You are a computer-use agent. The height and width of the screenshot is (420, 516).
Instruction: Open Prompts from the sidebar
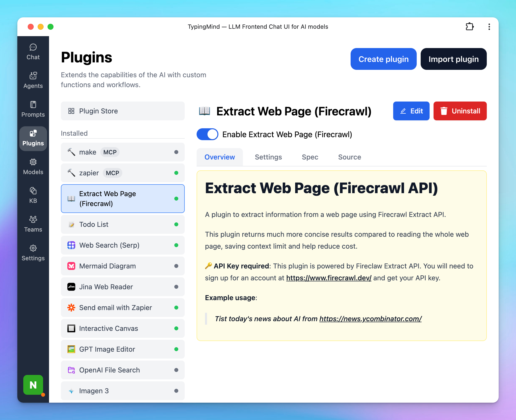(x=33, y=108)
